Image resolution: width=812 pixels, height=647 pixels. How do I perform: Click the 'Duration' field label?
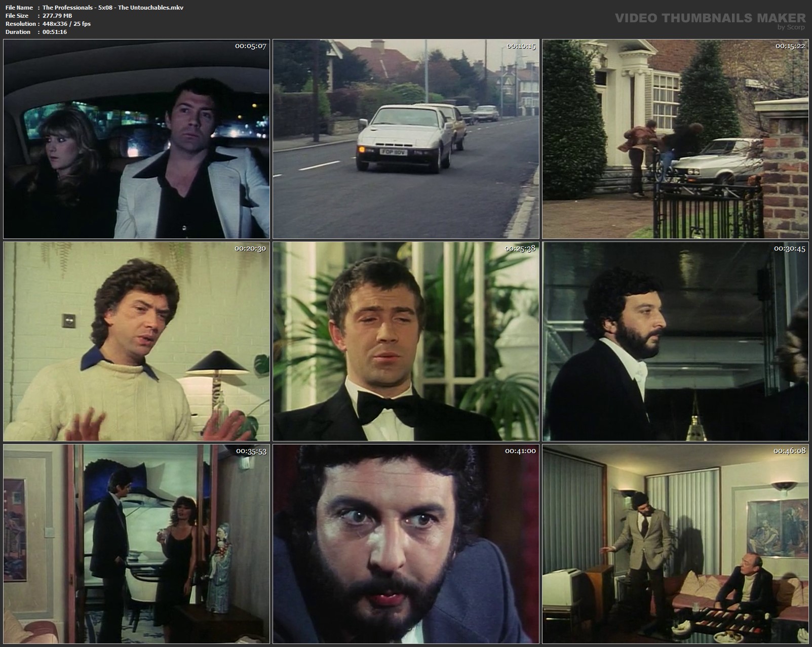tap(18, 32)
